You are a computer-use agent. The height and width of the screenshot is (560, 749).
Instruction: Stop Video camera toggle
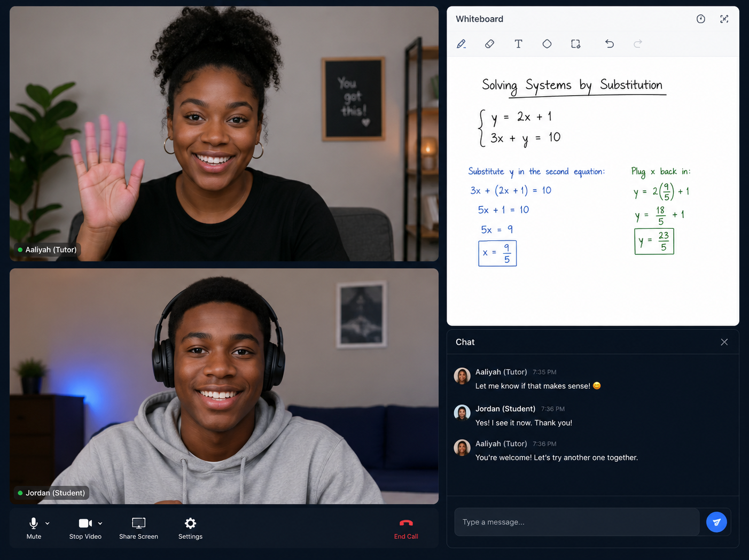(85, 528)
